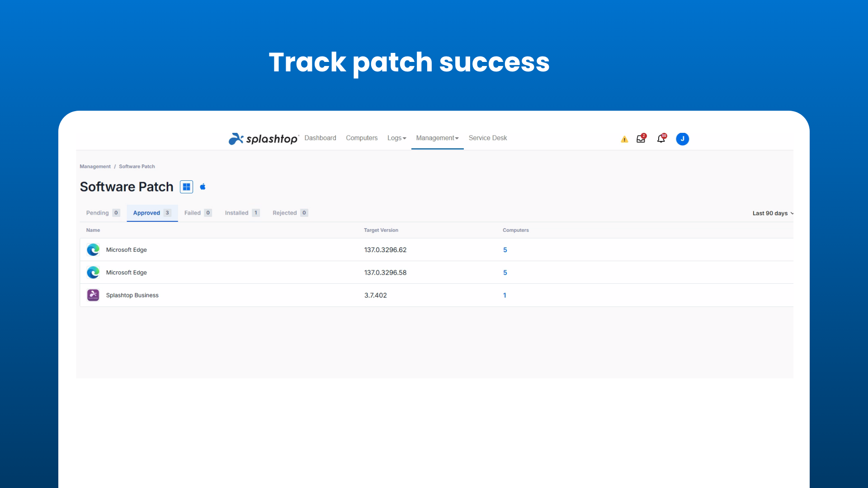Image resolution: width=868 pixels, height=488 pixels.
Task: Click the inbox icon with 2 unread items
Action: click(x=641, y=139)
